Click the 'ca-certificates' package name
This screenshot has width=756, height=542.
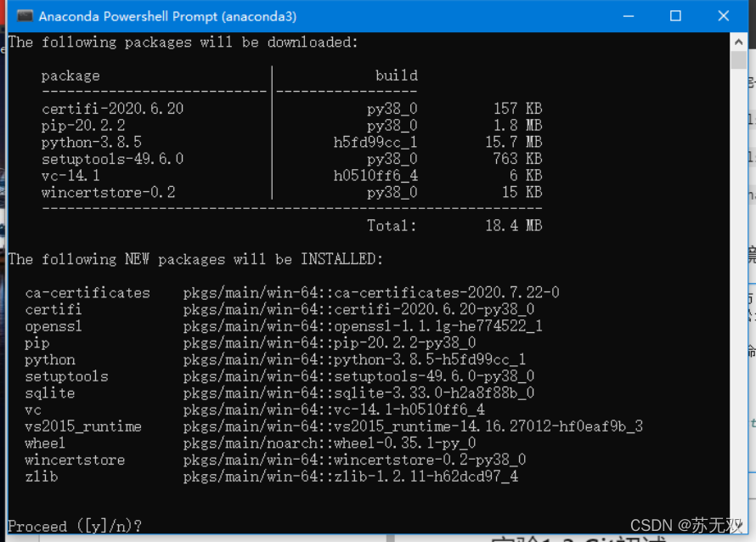(87, 293)
